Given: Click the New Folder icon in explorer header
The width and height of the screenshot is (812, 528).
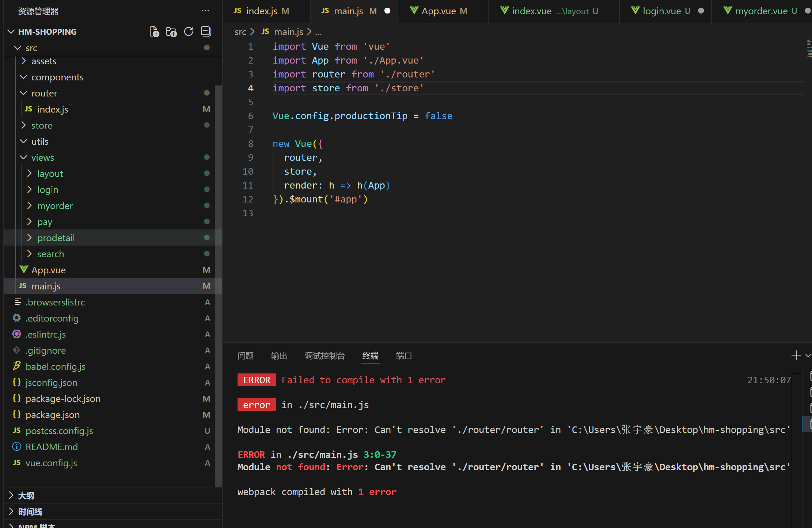Looking at the screenshot, I should coord(171,32).
